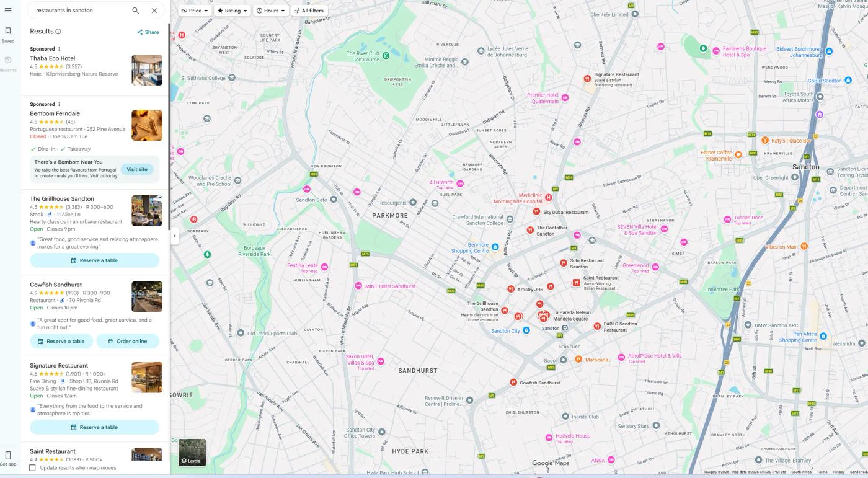Select The Codfather Sandton map pin
868x478 pixels.
pos(530,230)
